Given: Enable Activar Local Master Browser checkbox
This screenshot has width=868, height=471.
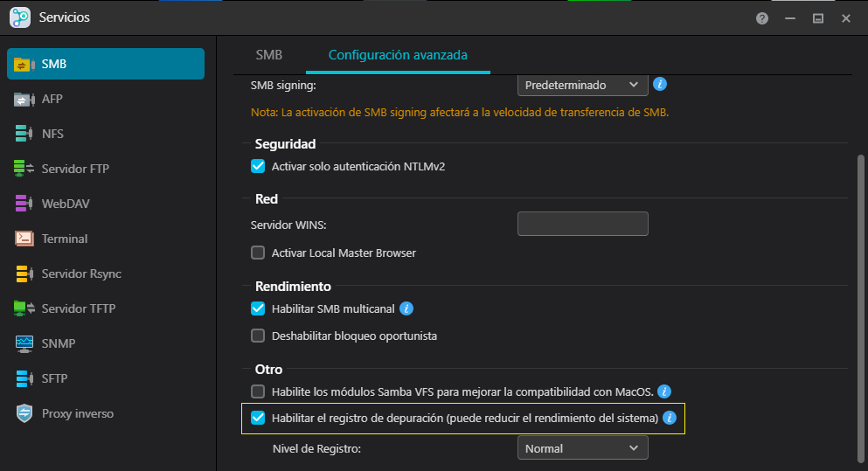Looking at the screenshot, I should click(x=258, y=253).
